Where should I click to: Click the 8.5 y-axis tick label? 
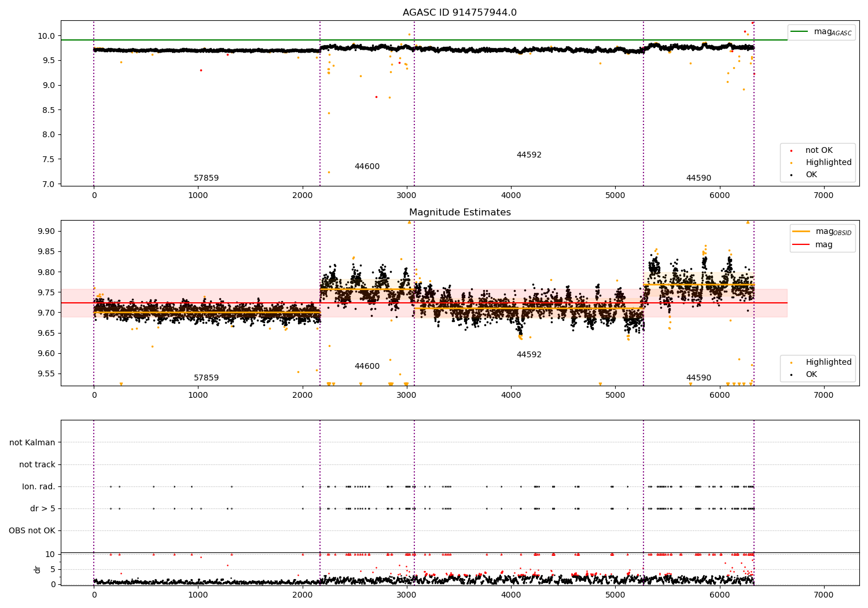point(49,110)
